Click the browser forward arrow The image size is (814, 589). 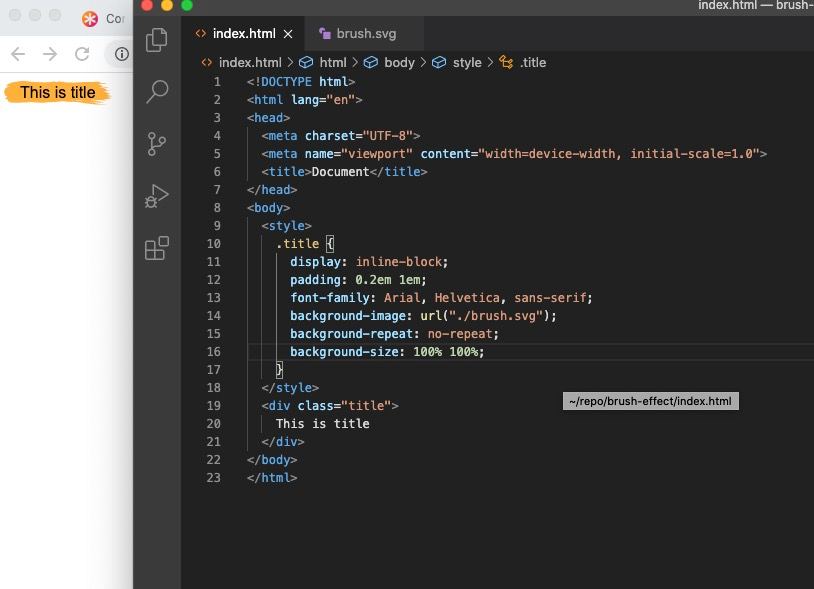(50, 54)
